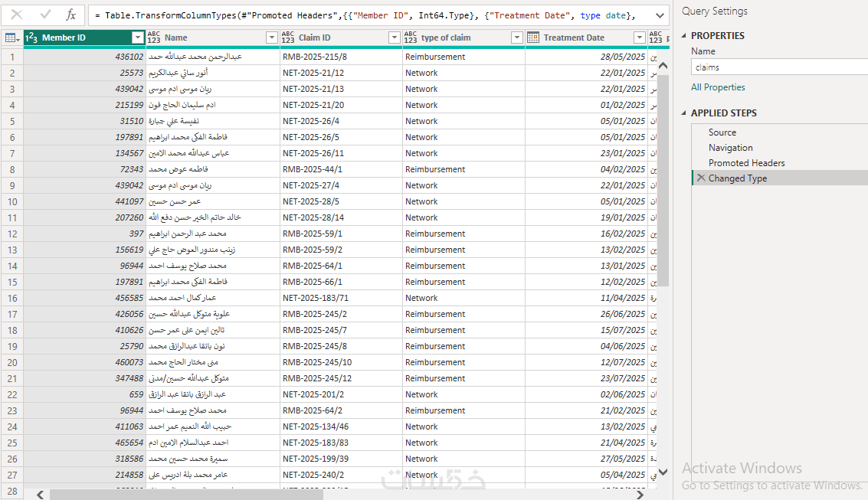
Task: Click Member ID cell 397
Action: coord(85,234)
